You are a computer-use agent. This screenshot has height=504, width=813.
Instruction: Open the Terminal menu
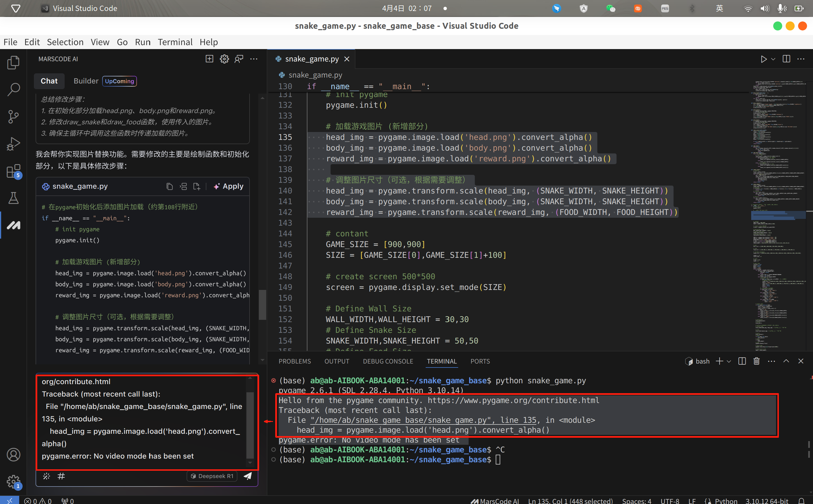[175, 42]
